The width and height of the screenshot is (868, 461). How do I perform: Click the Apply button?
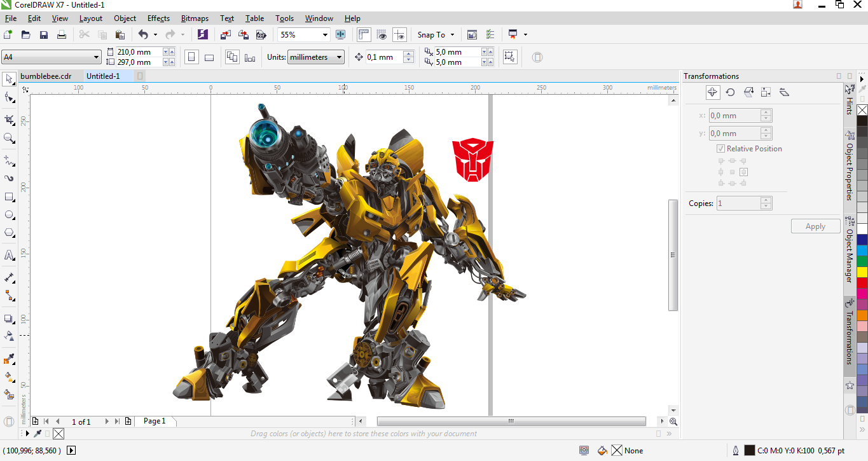815,226
